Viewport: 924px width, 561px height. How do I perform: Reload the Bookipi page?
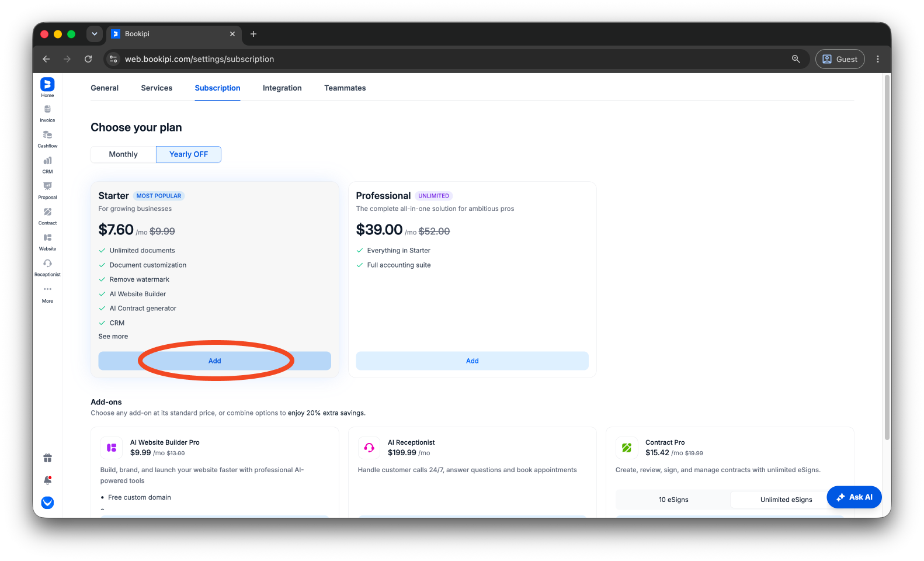point(88,59)
